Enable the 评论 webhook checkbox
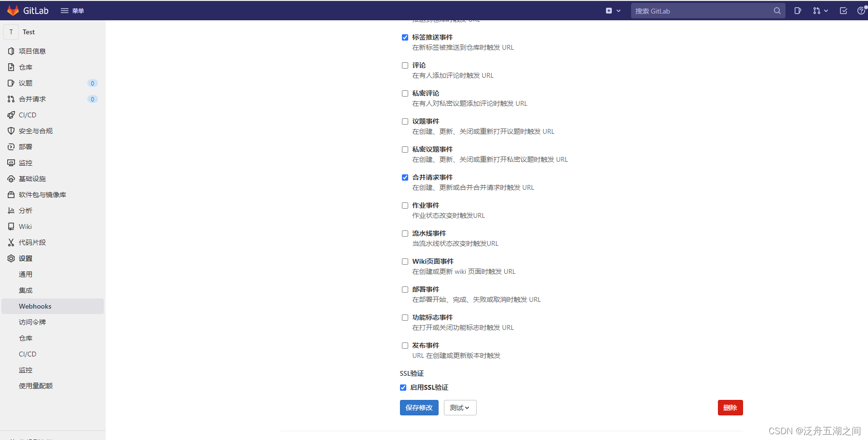This screenshot has width=868, height=440. [405, 65]
